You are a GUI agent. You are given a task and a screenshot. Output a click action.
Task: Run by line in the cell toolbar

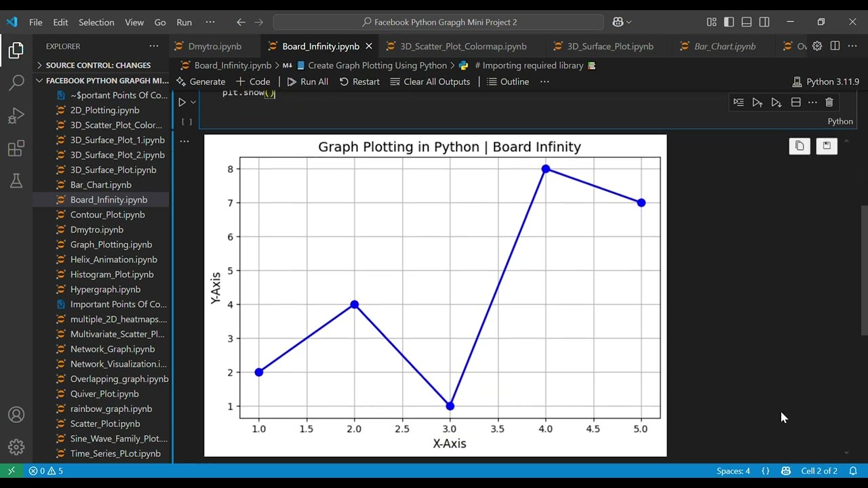click(x=738, y=102)
